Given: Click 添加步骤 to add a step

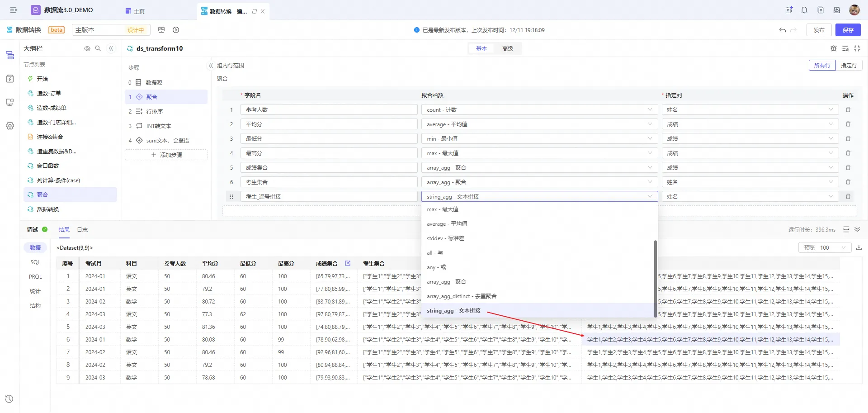Looking at the screenshot, I should (166, 155).
